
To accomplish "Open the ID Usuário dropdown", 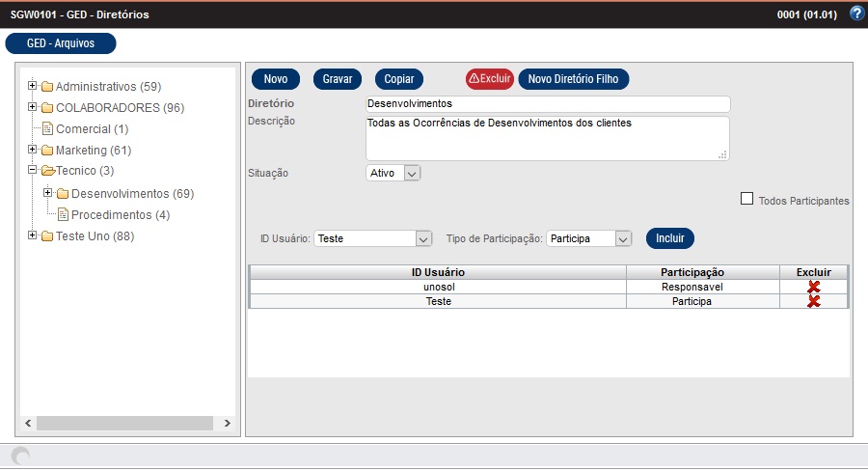I will click(x=422, y=238).
